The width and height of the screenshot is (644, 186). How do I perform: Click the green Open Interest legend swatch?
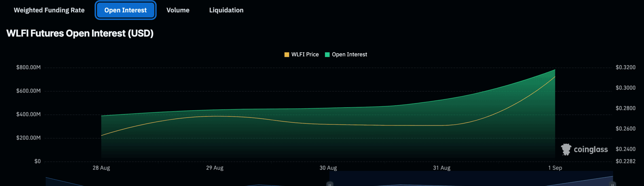coord(327,55)
